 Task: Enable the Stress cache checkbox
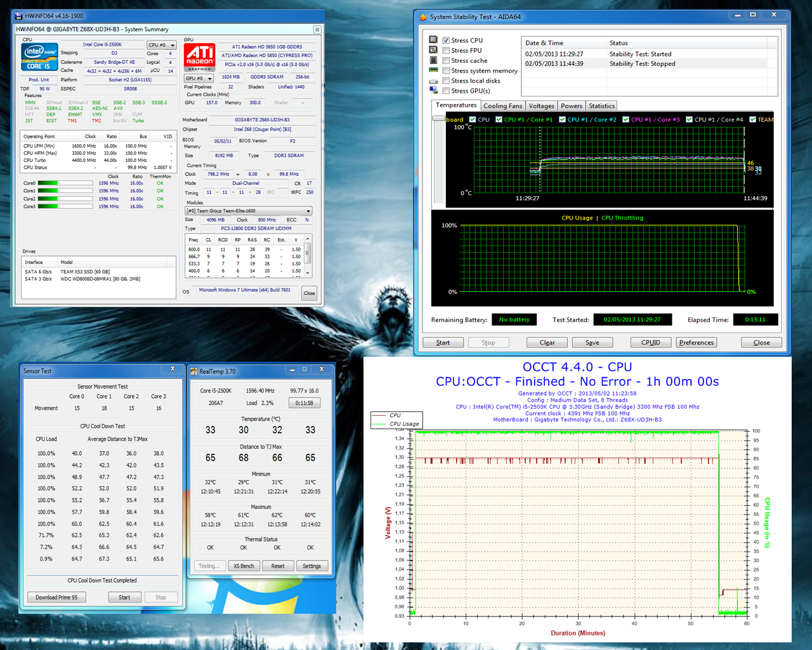pos(446,60)
